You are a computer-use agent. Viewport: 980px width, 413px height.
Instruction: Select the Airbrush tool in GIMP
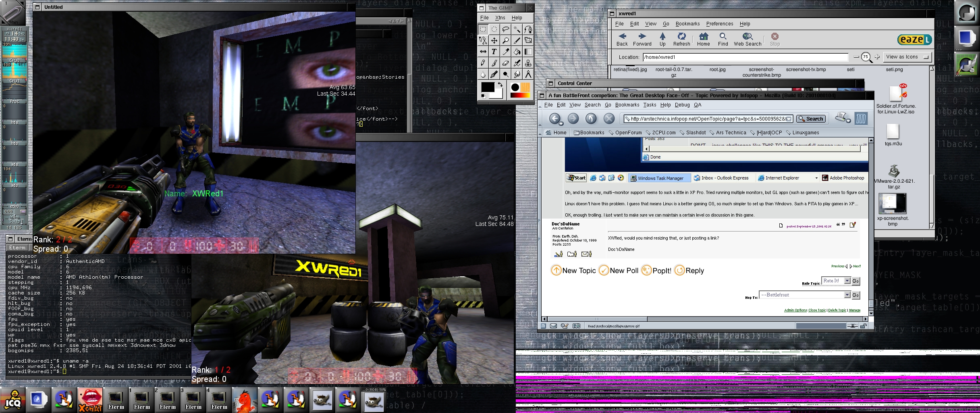[517, 63]
